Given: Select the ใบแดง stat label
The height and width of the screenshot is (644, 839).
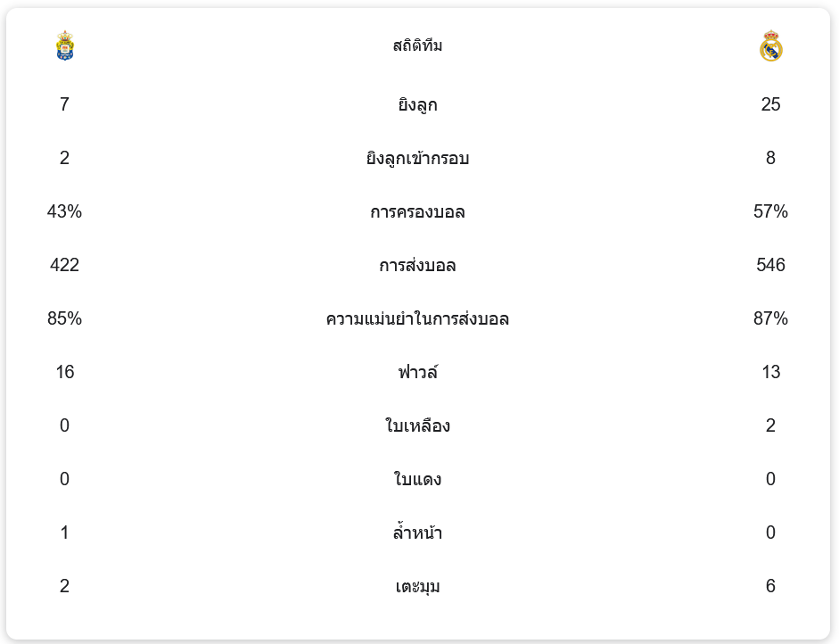Looking at the screenshot, I should pos(417,478).
